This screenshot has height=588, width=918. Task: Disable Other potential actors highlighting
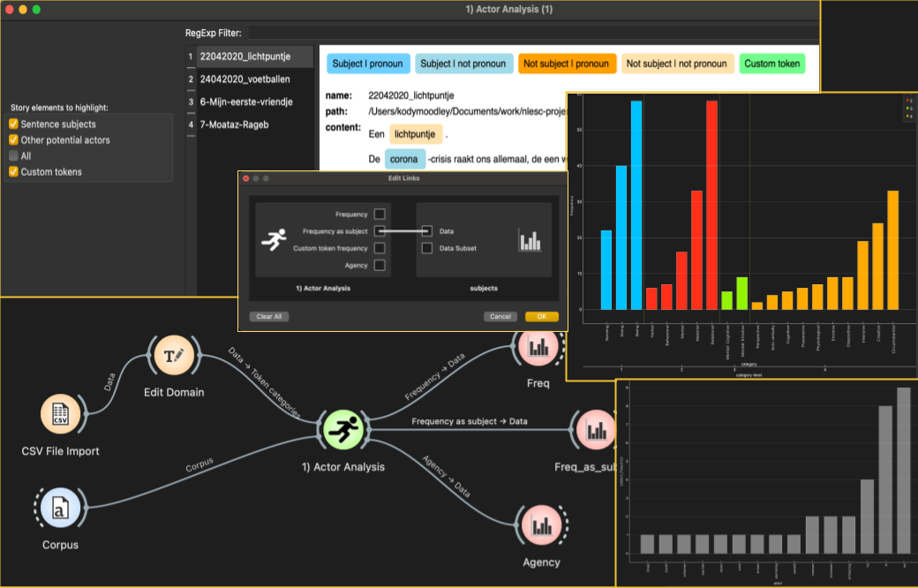(13, 140)
